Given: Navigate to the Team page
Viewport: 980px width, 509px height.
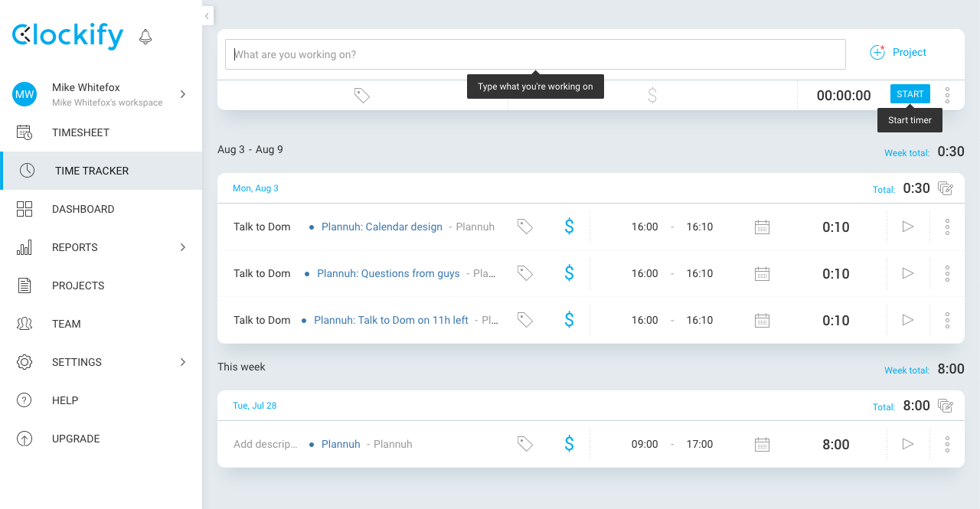Looking at the screenshot, I should pyautogui.click(x=101, y=324).
